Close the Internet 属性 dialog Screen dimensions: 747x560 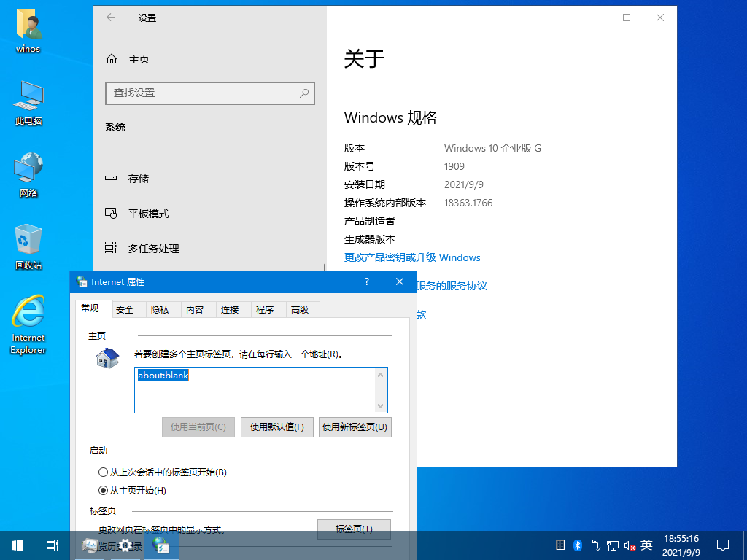[x=400, y=282]
